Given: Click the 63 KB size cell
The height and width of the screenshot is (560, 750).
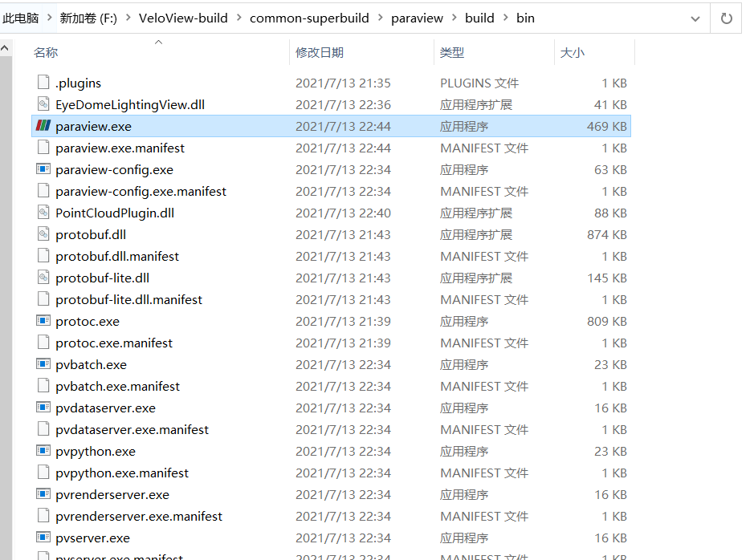Looking at the screenshot, I should (x=610, y=169).
